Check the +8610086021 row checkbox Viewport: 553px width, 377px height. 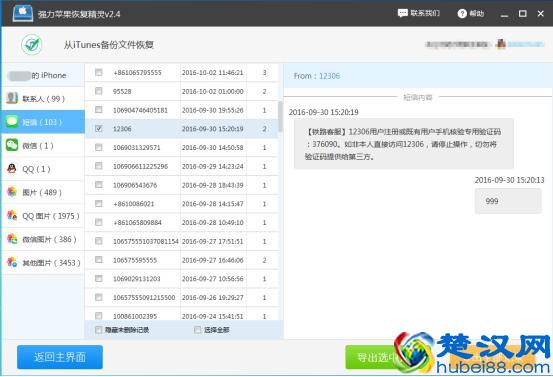coord(99,203)
